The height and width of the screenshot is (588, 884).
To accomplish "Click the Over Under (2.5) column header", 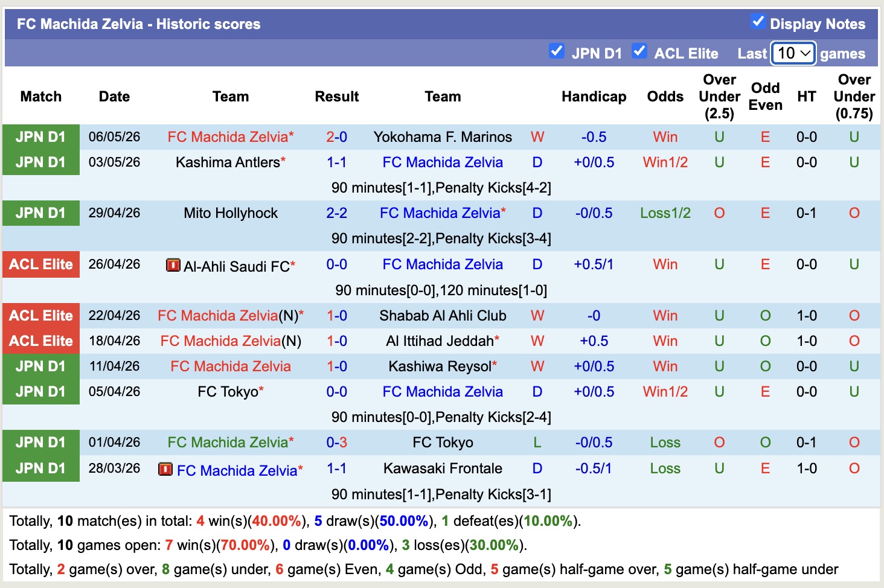I will (x=719, y=97).
